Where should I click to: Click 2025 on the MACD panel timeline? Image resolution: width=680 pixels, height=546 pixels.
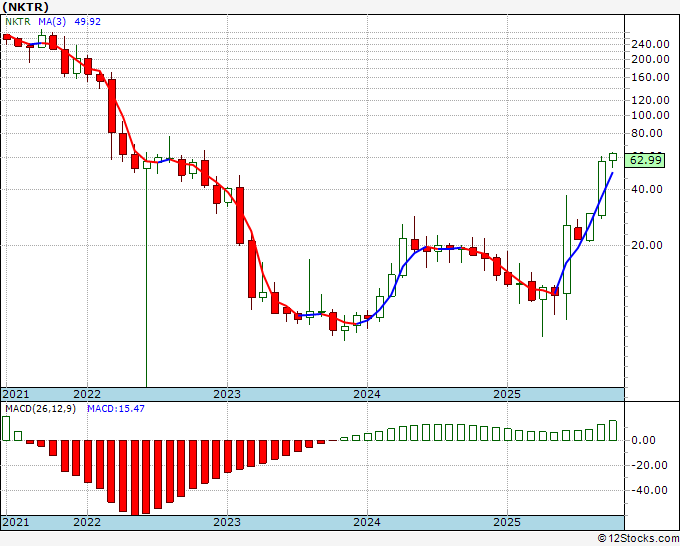coord(507,522)
